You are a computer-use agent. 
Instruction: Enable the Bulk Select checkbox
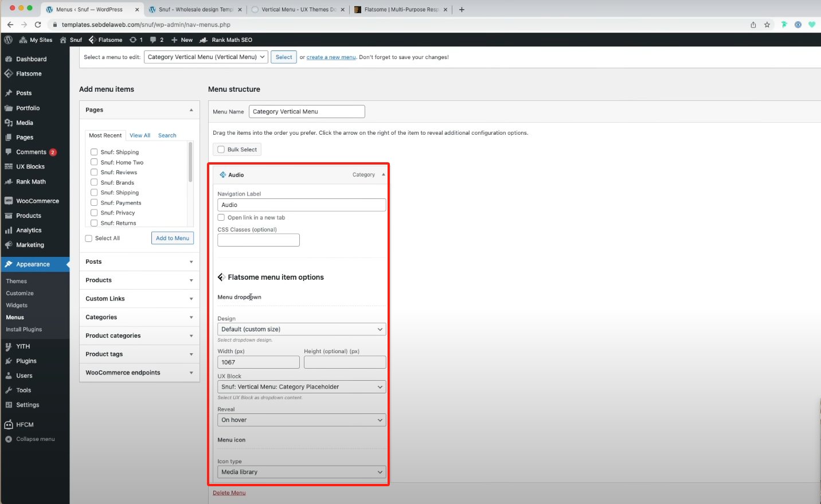[x=221, y=150]
